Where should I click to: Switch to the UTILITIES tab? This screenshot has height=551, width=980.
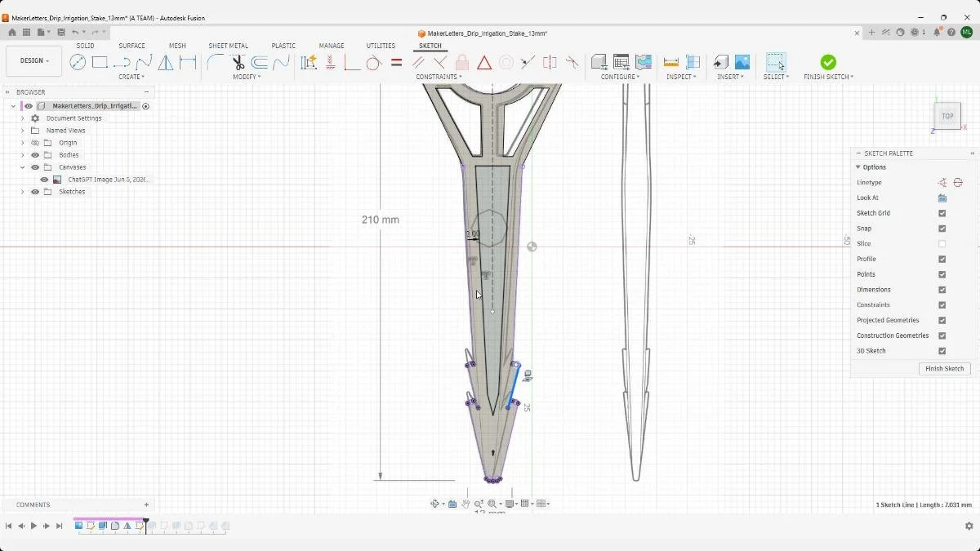coord(381,46)
